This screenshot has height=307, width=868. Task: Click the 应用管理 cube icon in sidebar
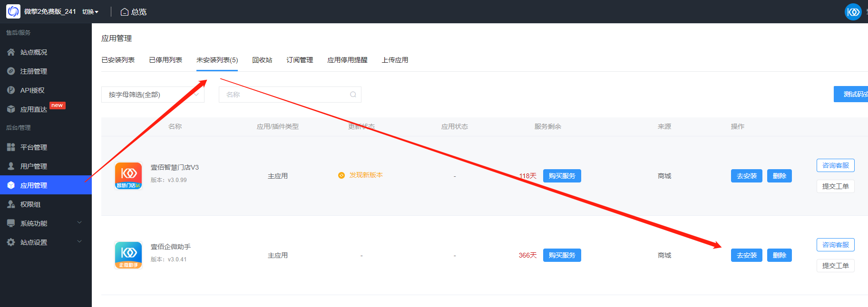pyautogui.click(x=11, y=185)
